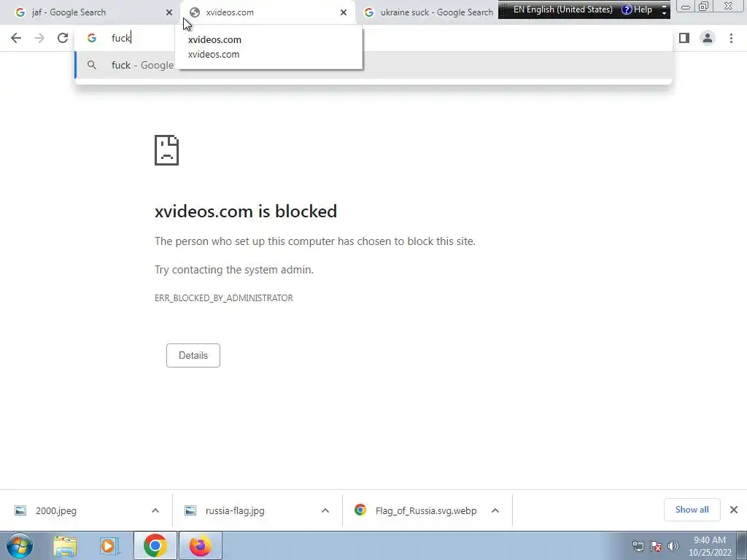Viewport: 747px width, 560px height.
Task: Click the 'xvideos.com is blocked' heading
Action: tap(246, 211)
